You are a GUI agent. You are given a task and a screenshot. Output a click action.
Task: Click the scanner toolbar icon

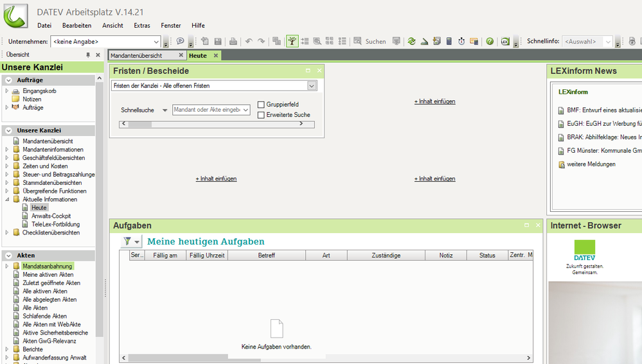(424, 41)
